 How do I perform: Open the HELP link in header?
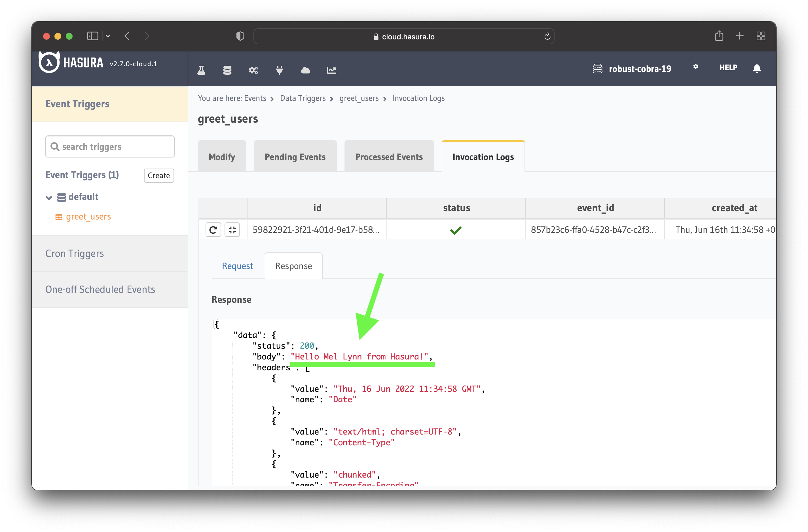(x=728, y=67)
